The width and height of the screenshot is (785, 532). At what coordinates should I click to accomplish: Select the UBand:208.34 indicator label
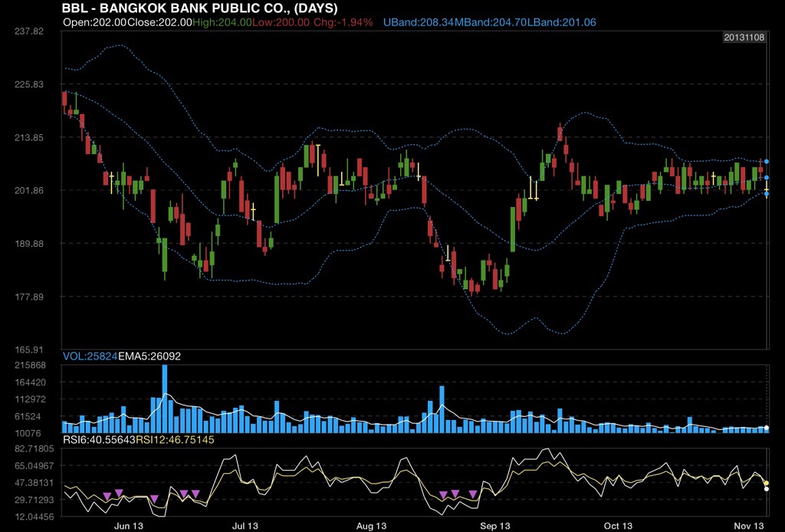coord(419,22)
